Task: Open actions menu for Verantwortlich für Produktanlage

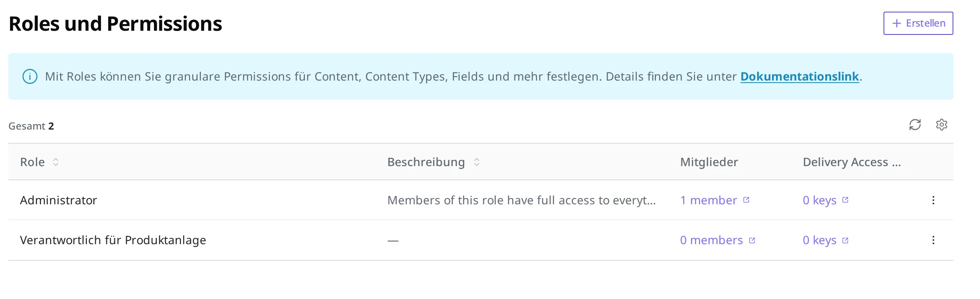Action: tap(933, 240)
